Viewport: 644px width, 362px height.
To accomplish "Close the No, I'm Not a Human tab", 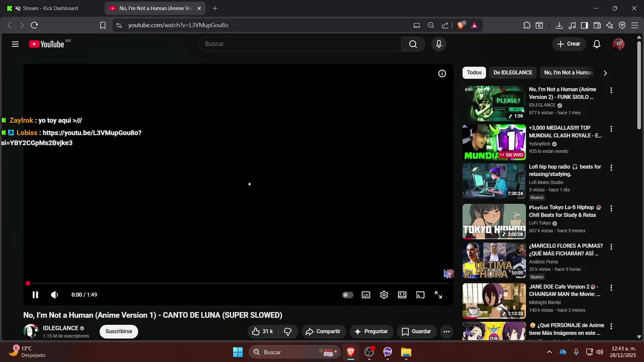I will (199, 9).
